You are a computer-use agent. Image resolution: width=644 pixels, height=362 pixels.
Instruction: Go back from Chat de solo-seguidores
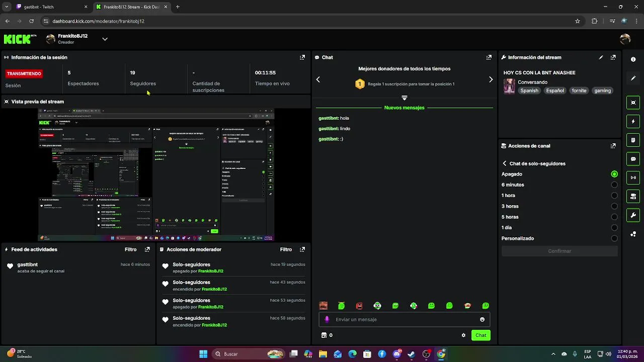pos(505,163)
